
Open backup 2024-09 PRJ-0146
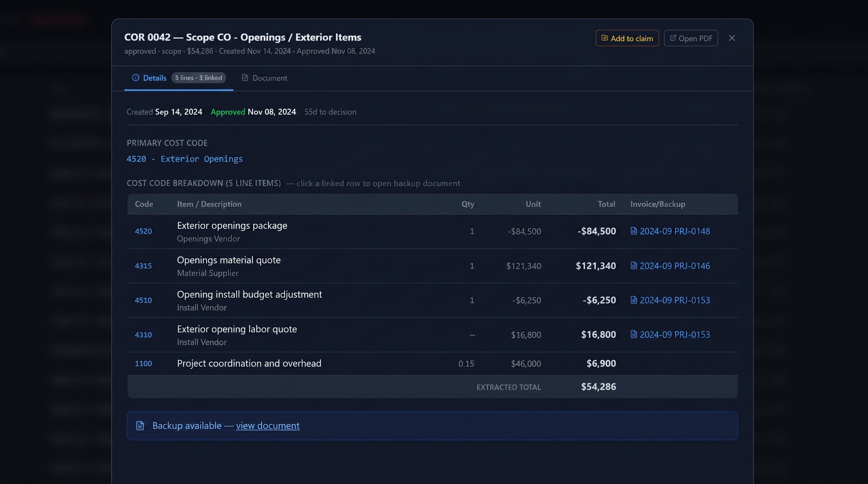click(x=675, y=266)
